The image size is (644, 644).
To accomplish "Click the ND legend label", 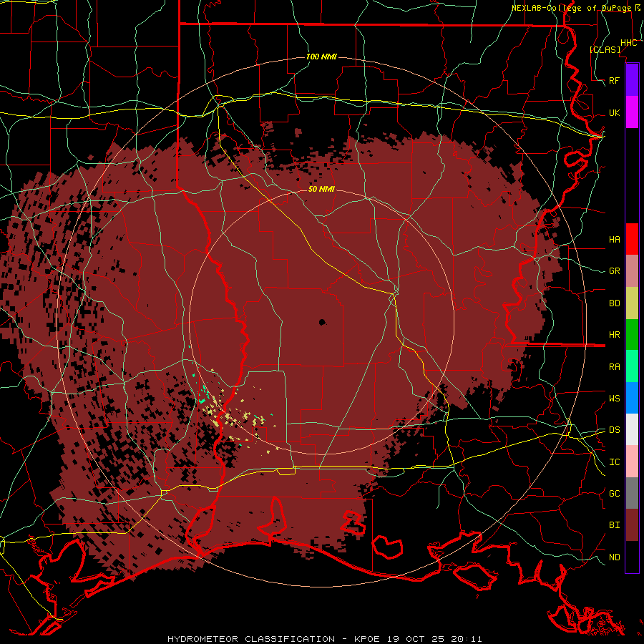I will (615, 557).
